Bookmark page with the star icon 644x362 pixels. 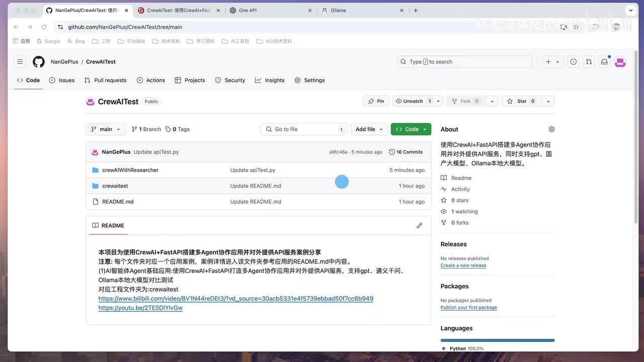[x=576, y=27]
